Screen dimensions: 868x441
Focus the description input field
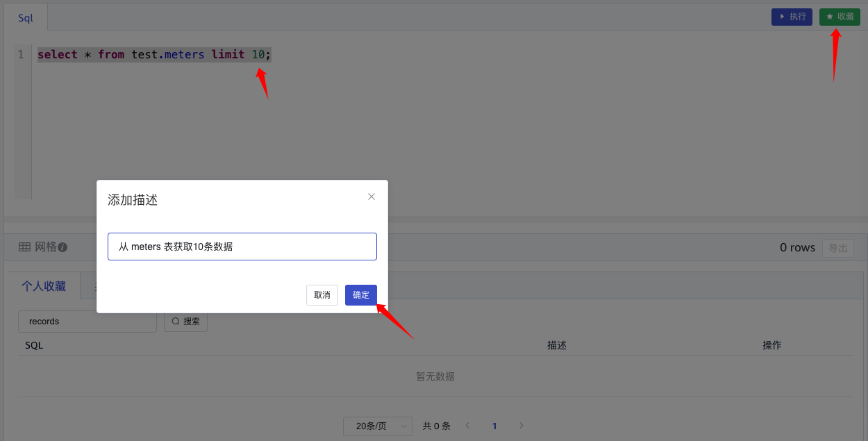[x=242, y=247]
